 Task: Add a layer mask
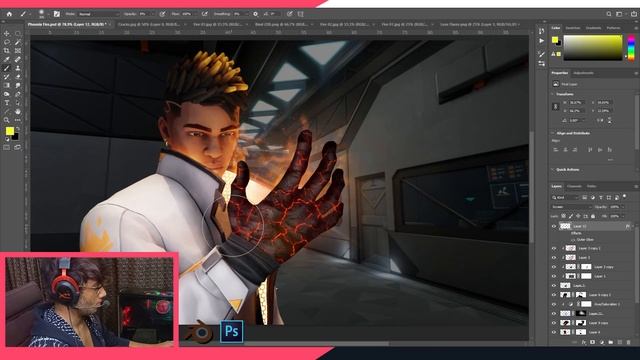[x=593, y=342]
